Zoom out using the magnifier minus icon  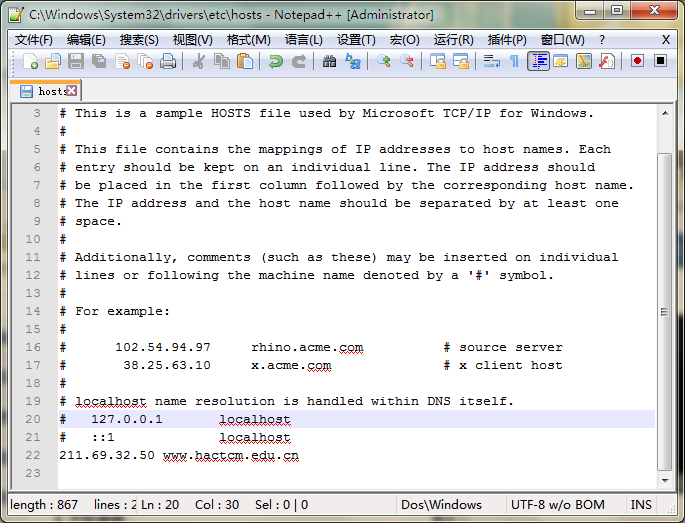coord(407,62)
